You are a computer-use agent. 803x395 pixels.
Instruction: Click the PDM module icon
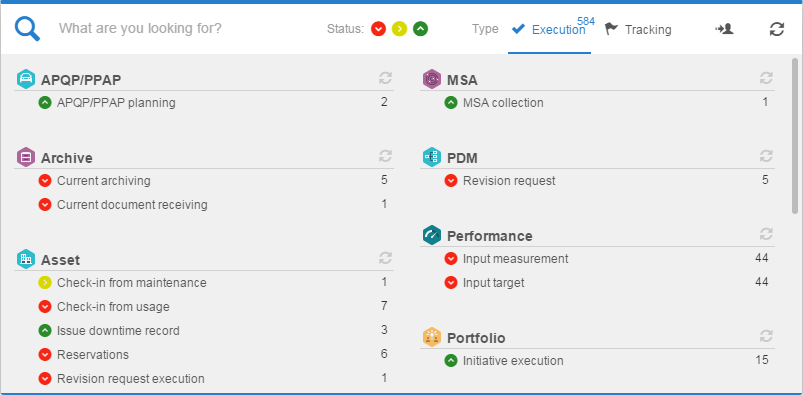432,157
